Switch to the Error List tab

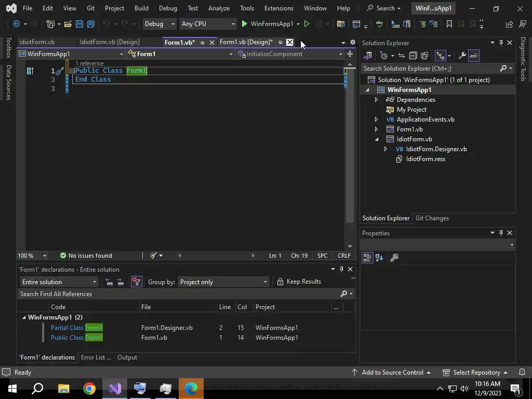coord(96,357)
